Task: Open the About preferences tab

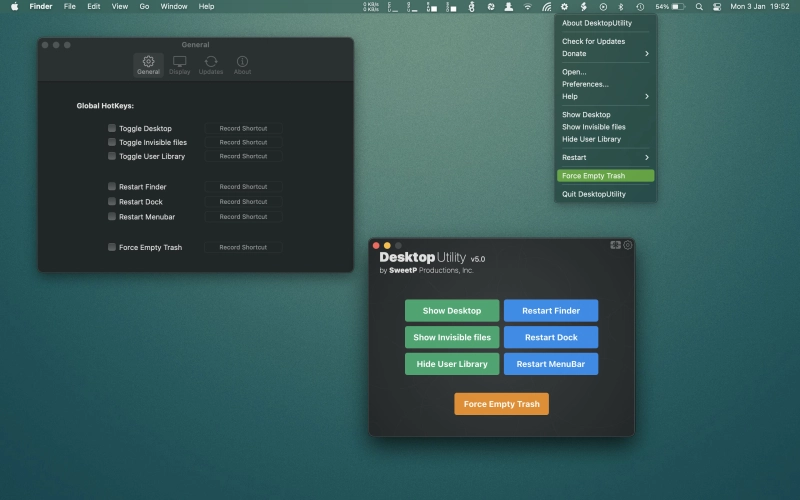Action: click(242, 65)
